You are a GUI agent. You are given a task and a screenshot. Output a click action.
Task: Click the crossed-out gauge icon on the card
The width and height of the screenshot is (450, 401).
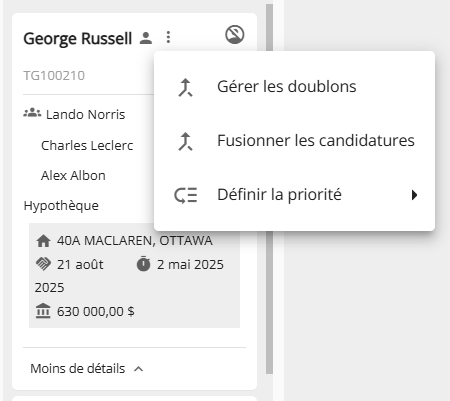(x=235, y=35)
